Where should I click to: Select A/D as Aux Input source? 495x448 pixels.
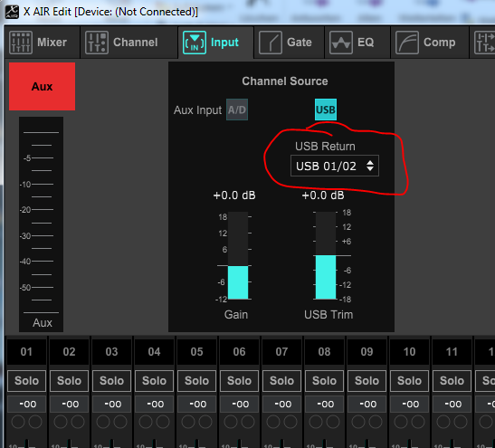(x=237, y=110)
